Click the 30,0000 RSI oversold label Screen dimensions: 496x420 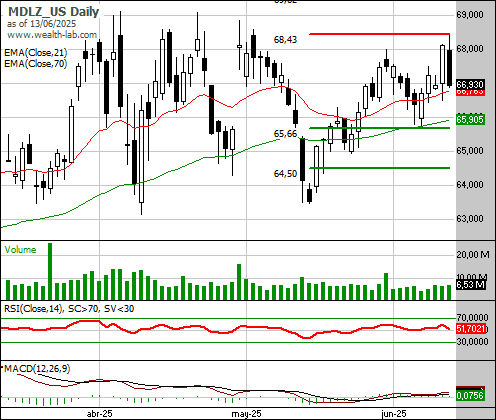(472, 342)
